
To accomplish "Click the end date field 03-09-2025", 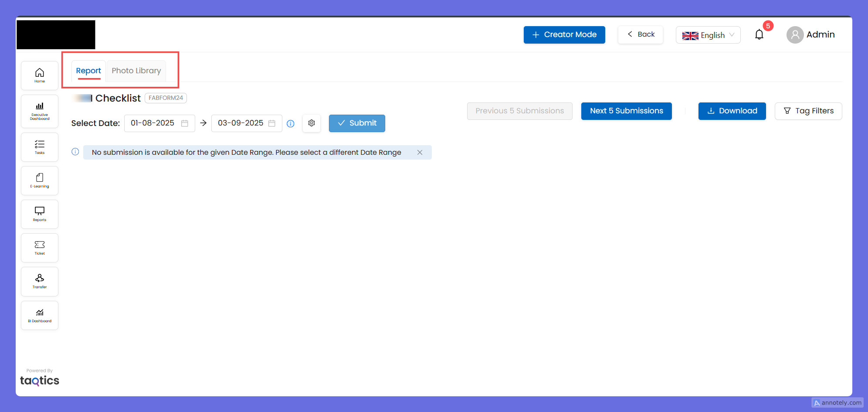I will pyautogui.click(x=247, y=123).
